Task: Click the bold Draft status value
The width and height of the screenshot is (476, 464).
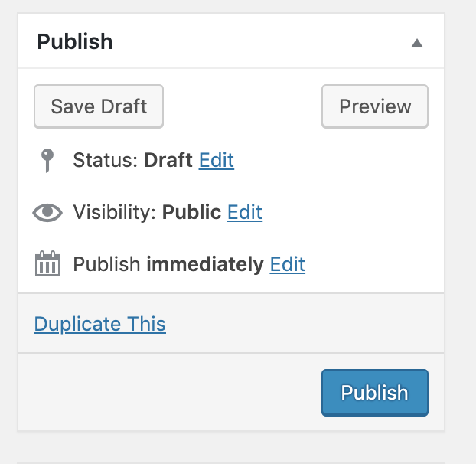Action: tap(168, 160)
